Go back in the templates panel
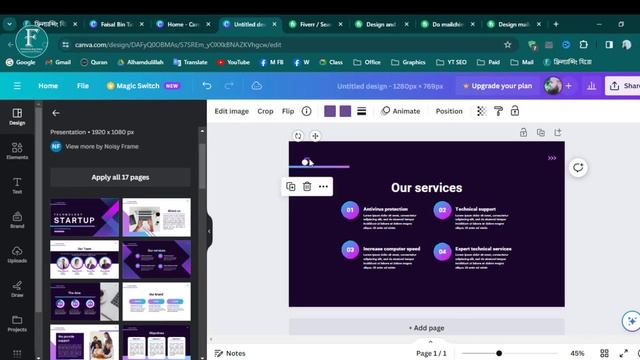The image size is (640, 360). (x=56, y=113)
